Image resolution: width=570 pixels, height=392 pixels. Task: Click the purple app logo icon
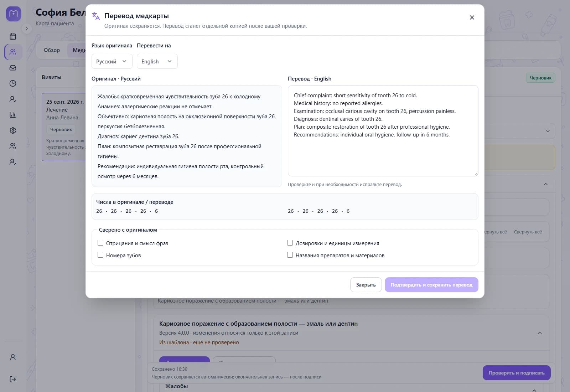(x=14, y=14)
